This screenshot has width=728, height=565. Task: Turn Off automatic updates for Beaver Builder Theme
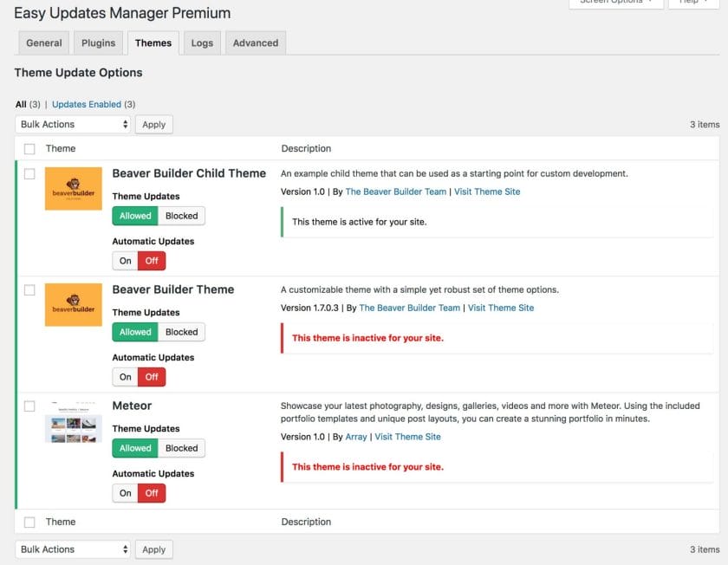point(152,377)
